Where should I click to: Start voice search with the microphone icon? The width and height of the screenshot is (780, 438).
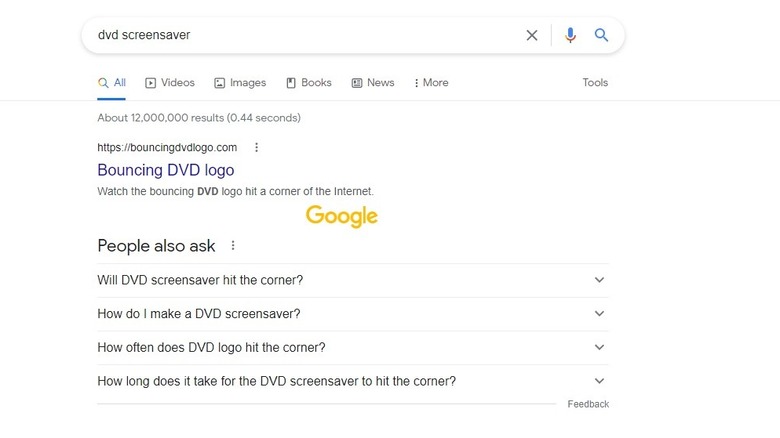click(570, 35)
